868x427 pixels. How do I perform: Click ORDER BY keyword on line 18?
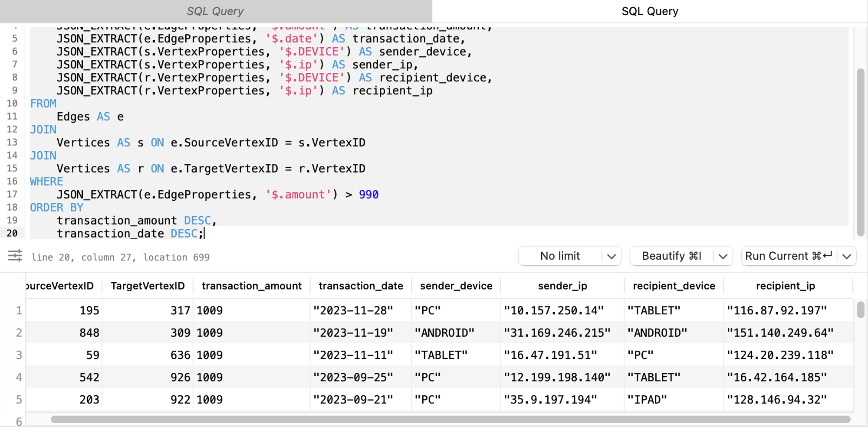coord(56,208)
